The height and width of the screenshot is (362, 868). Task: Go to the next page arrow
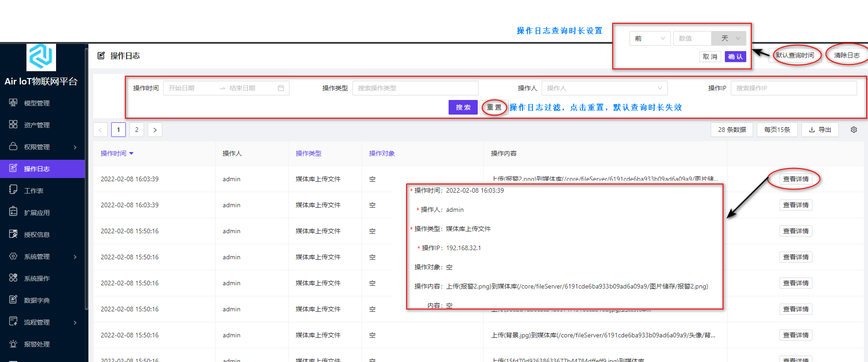[x=155, y=130]
